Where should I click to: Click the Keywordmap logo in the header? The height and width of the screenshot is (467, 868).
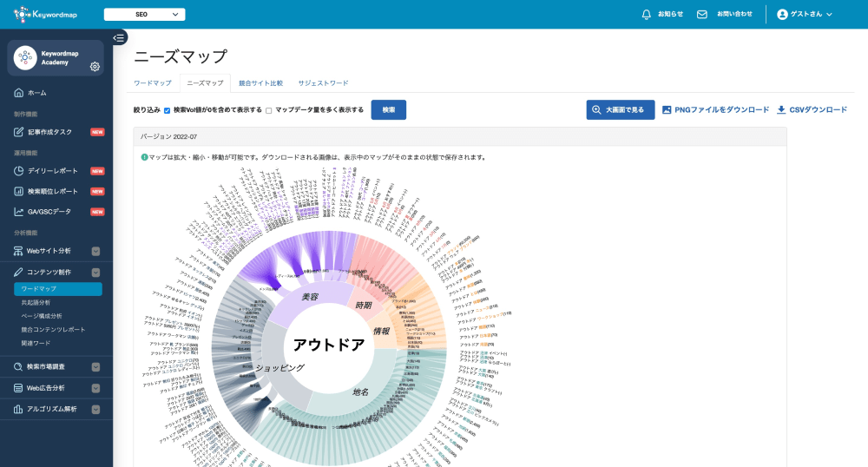coord(45,15)
